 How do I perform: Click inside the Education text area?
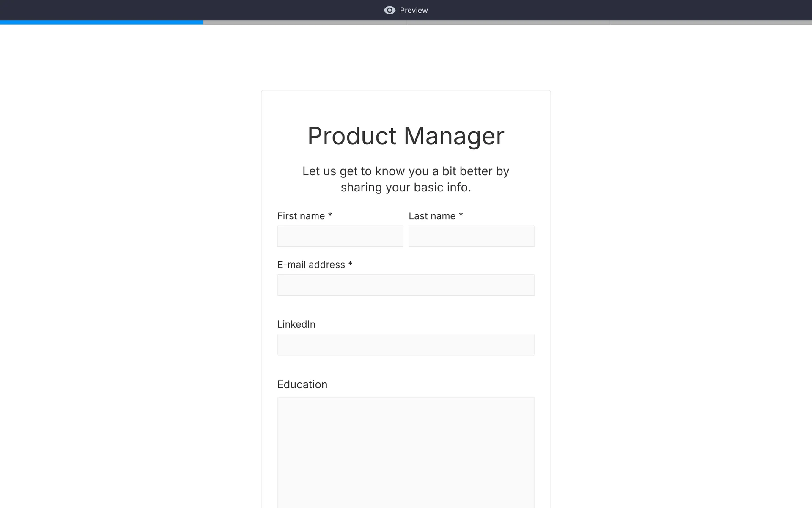(406, 452)
